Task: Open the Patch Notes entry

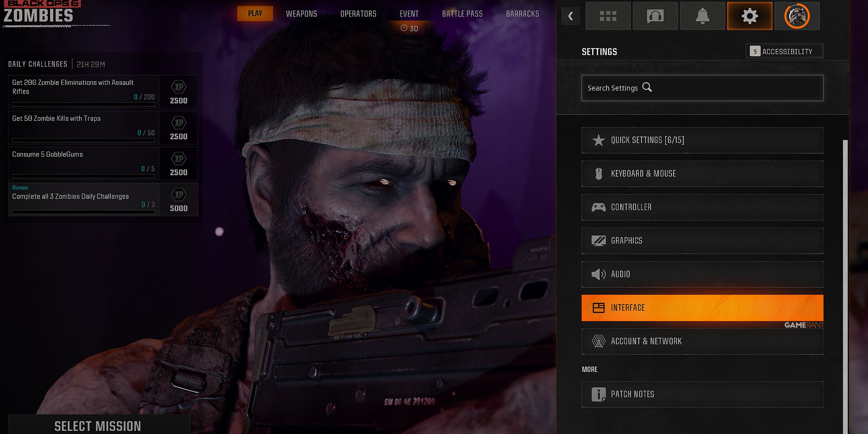Action: click(702, 394)
